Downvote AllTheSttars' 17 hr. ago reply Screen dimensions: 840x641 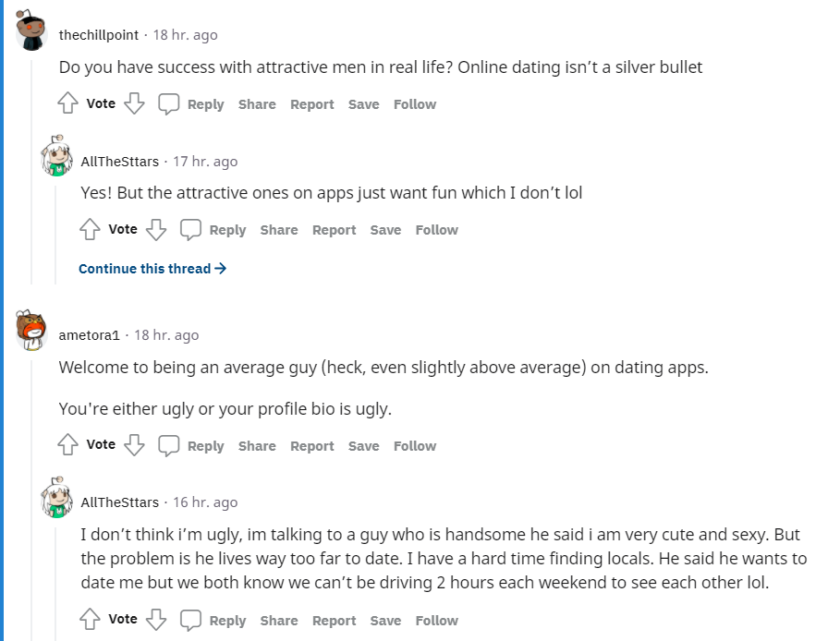point(156,230)
